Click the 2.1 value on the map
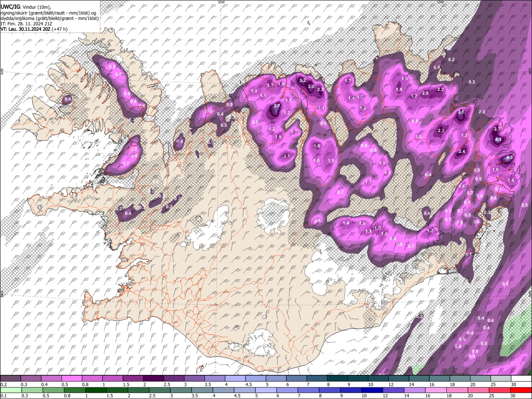 tap(286, 156)
